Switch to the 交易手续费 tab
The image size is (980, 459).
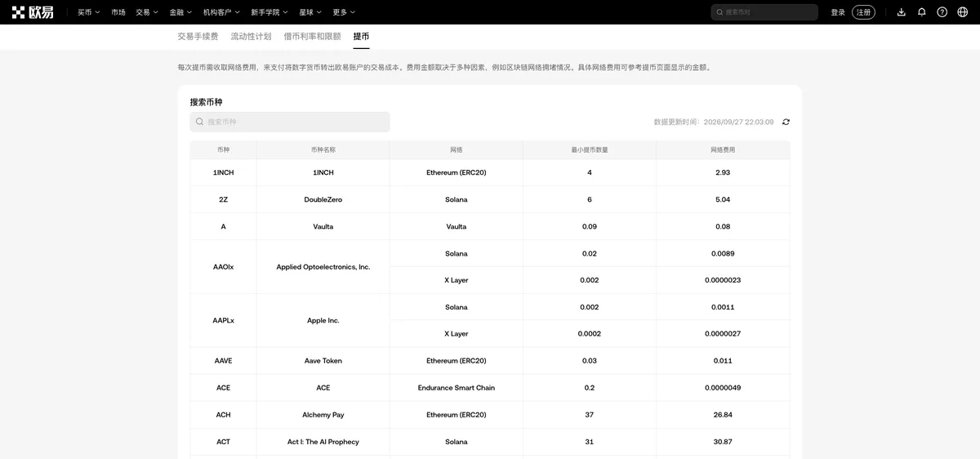point(198,37)
